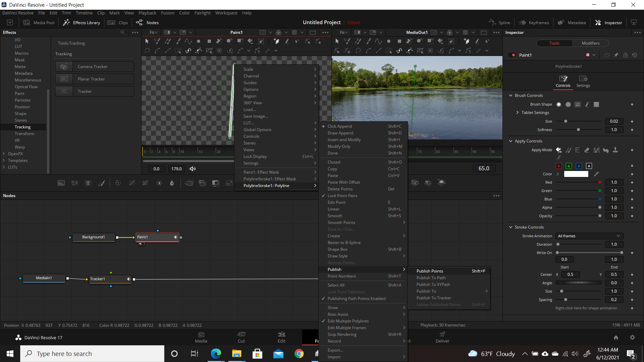Collapse the Apply Controls section
Image resolution: width=644 pixels, height=362 pixels.
point(511,141)
